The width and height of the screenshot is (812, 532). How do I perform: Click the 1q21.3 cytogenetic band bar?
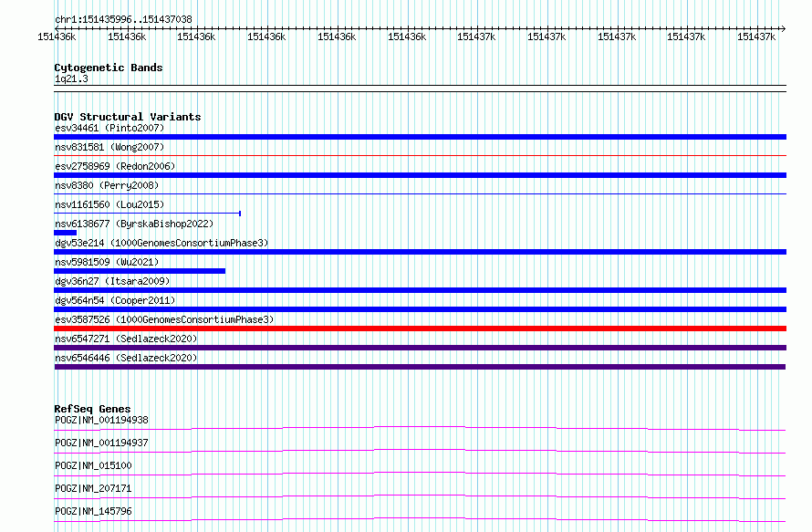coord(420,89)
